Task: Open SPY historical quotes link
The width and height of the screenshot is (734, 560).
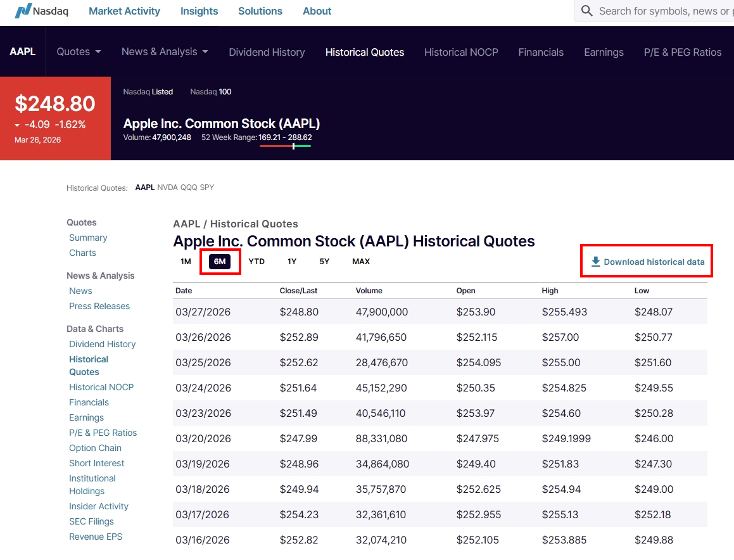Action: pos(207,188)
